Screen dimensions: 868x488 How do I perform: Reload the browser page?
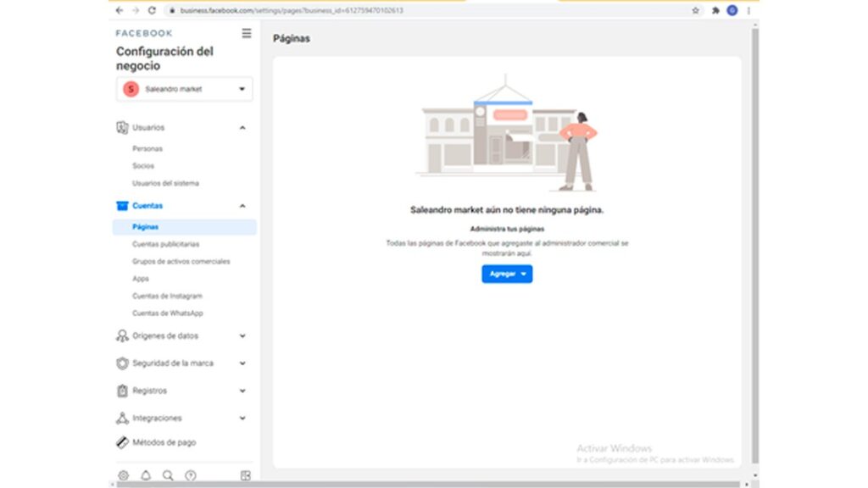pyautogui.click(x=152, y=10)
